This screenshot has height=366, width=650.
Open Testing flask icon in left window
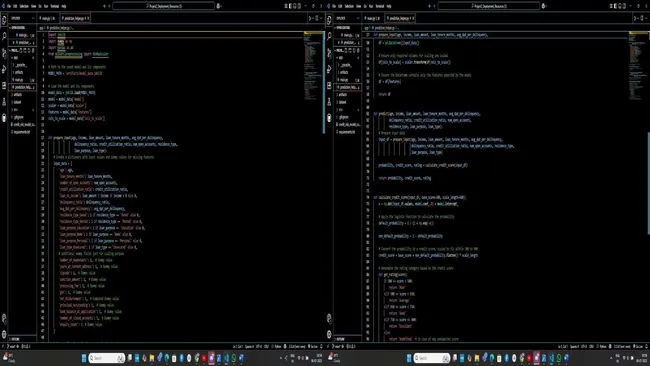click(x=4, y=102)
